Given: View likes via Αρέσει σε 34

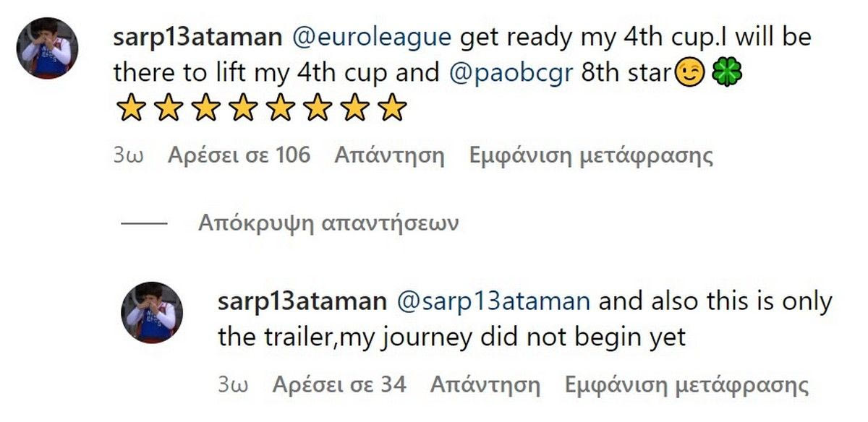Looking at the screenshot, I should tap(339, 385).
